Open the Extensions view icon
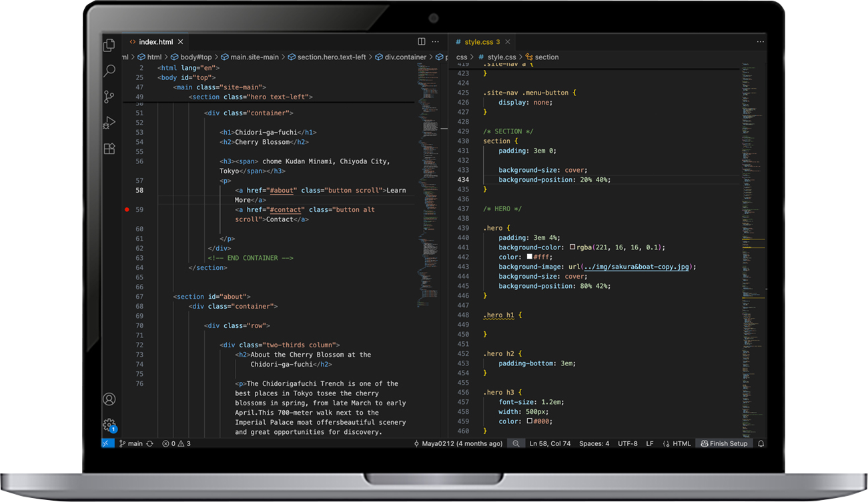The image size is (868, 502). 109,149
